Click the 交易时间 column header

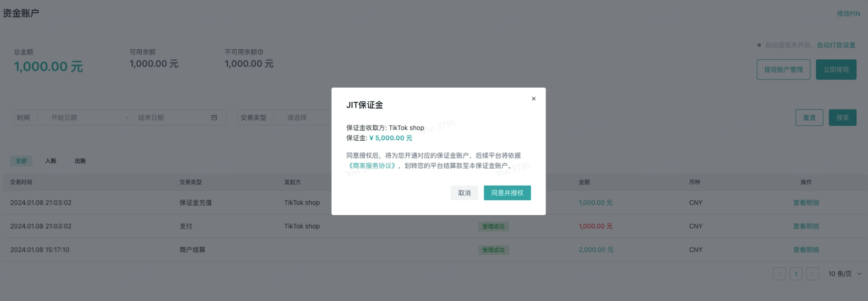point(21,182)
